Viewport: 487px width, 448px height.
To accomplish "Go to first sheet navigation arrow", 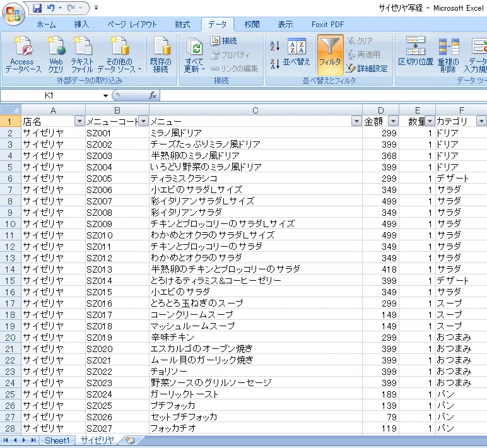I will pyautogui.click(x=6, y=440).
